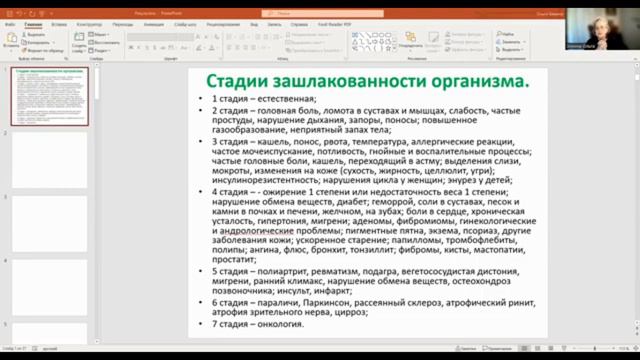Viewport: 640px width, 360px height.
Task: Switch to Slide Sorter view in status bar
Action: coord(538,349)
